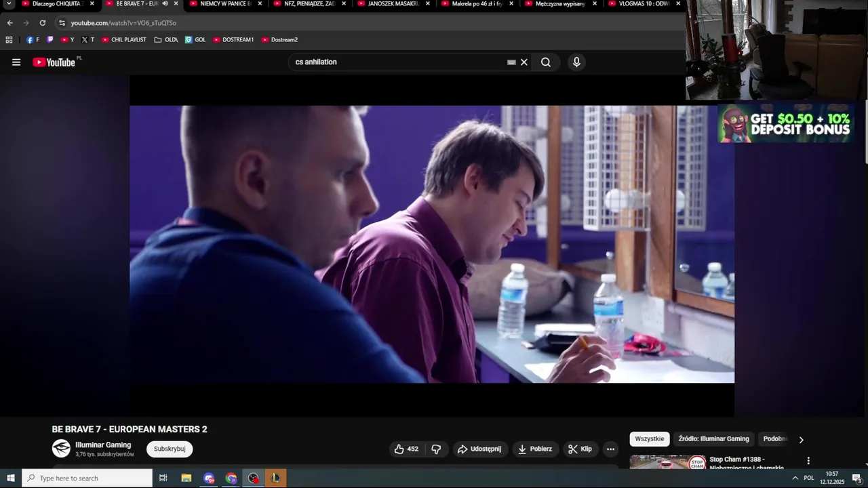This screenshot has width=868, height=488.
Task: Open Chrome from the taskbar
Action: (x=231, y=478)
